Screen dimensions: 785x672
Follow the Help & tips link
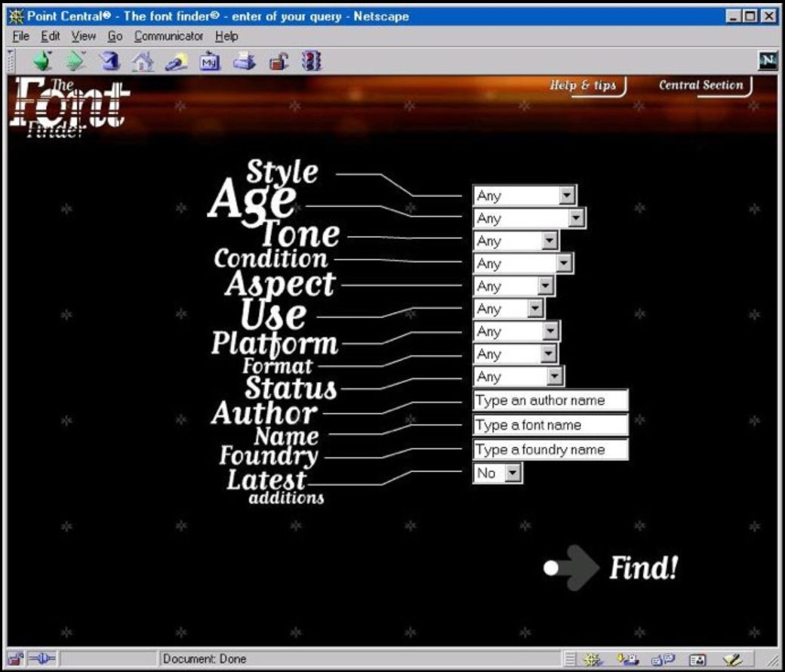tap(583, 85)
